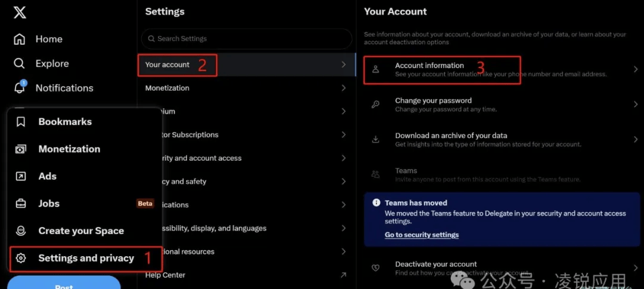This screenshot has height=289, width=644.
Task: Open Account information text
Action: point(429,65)
